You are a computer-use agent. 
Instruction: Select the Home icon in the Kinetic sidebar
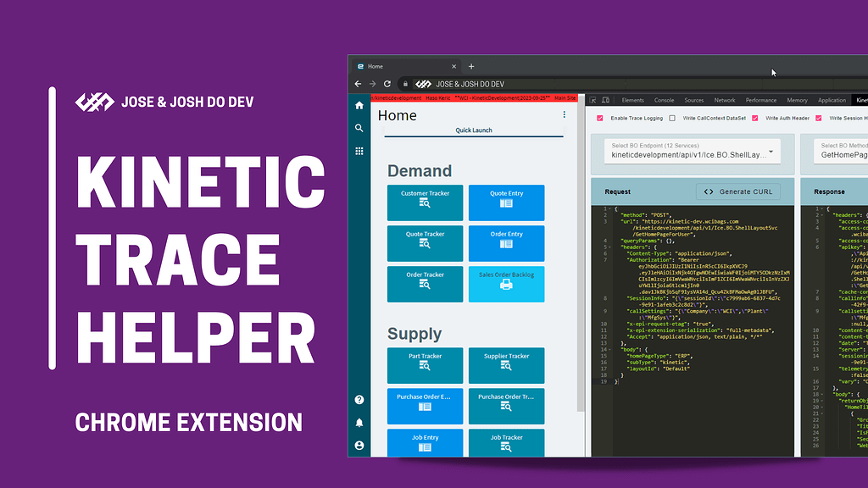pos(359,104)
